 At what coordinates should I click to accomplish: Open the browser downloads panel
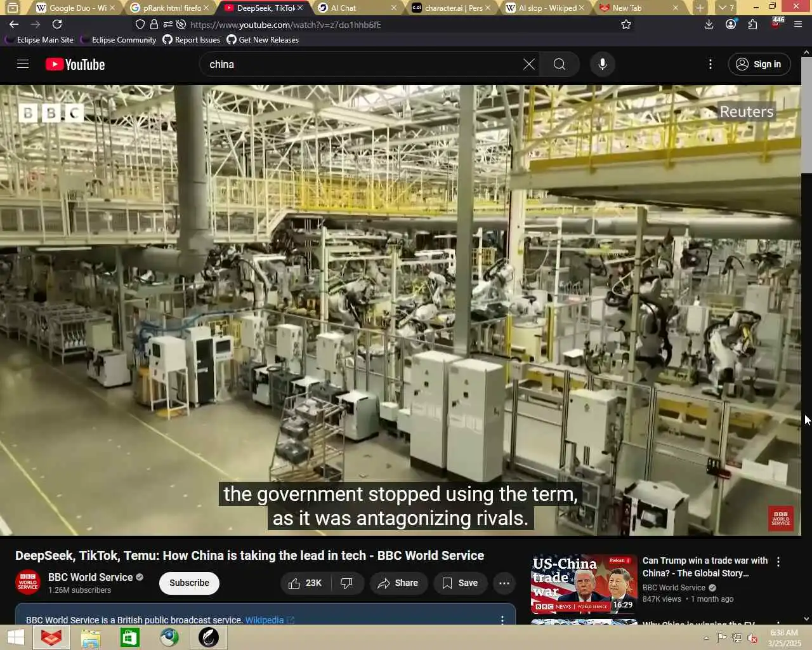709,24
